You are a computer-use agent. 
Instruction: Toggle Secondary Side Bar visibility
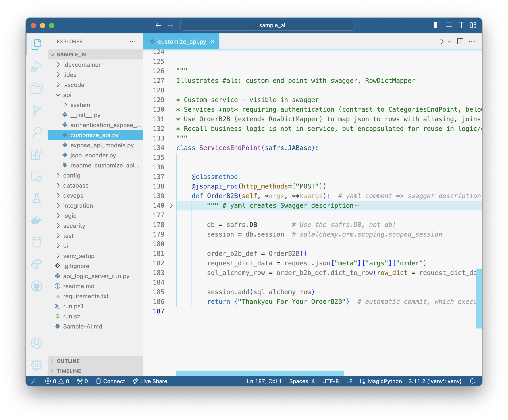[461, 25]
